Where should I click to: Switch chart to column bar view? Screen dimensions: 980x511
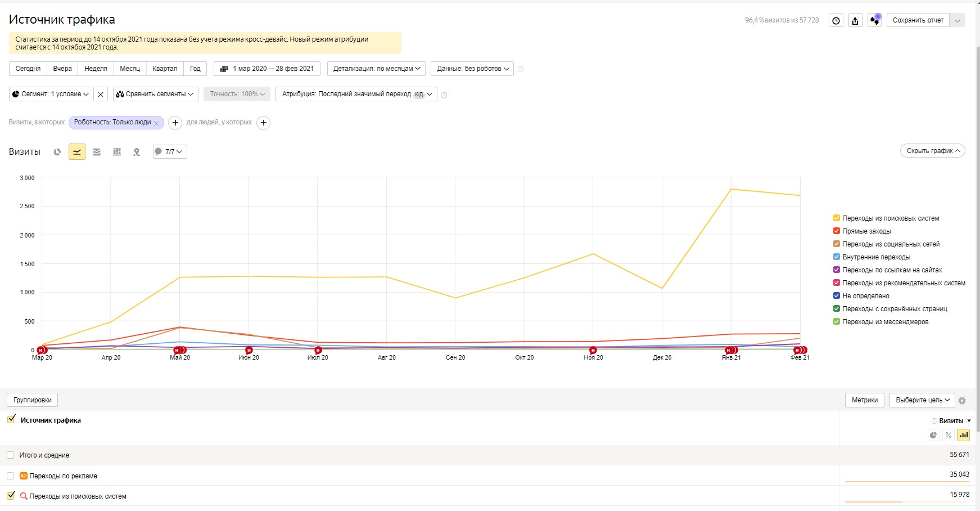coord(117,152)
